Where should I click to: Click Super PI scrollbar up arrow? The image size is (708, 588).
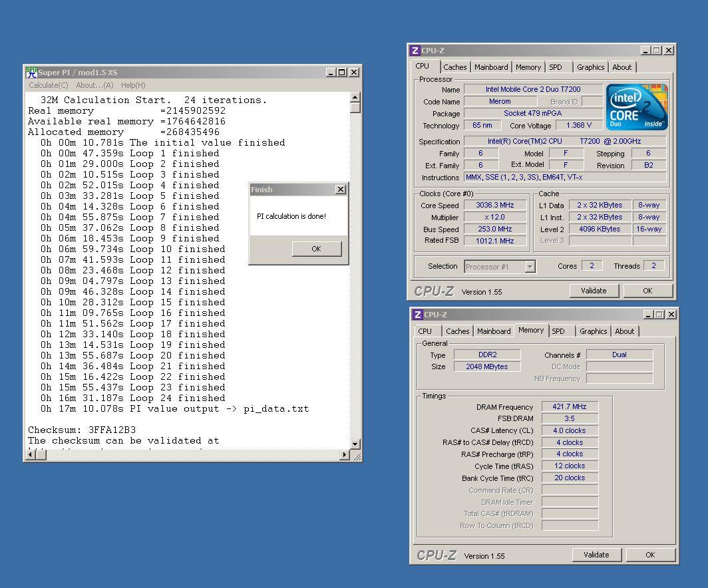coord(355,97)
